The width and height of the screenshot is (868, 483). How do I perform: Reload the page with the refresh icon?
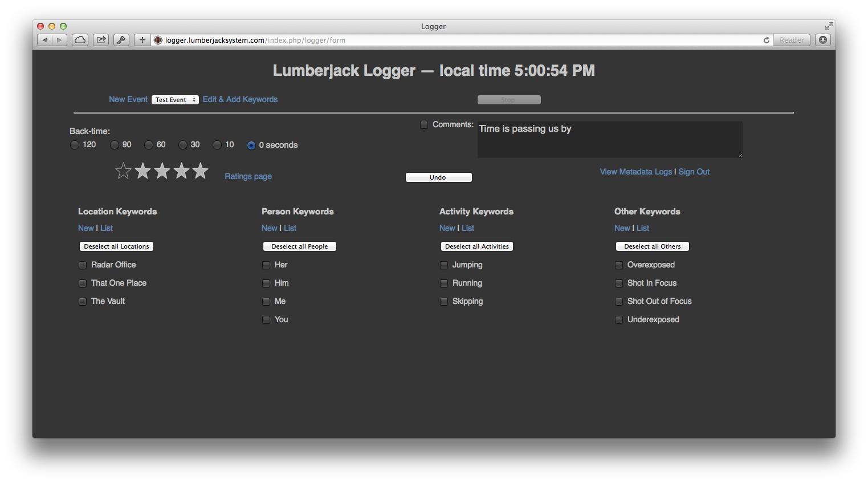click(x=767, y=40)
